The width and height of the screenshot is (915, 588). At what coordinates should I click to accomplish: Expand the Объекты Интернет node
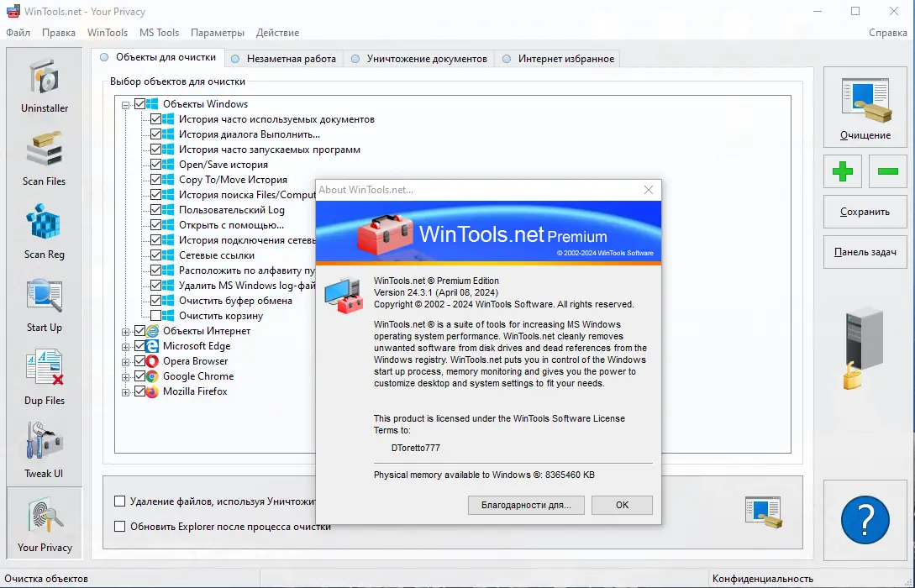coord(125,332)
